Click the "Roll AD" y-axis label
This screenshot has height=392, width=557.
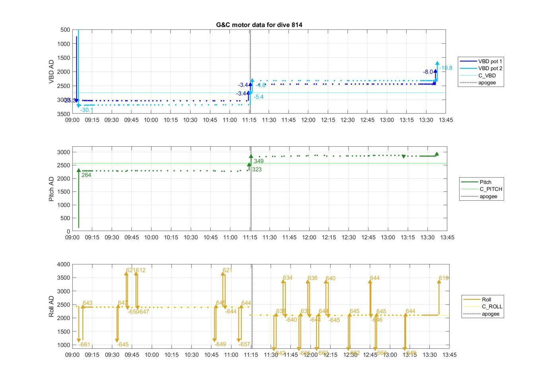coord(51,306)
